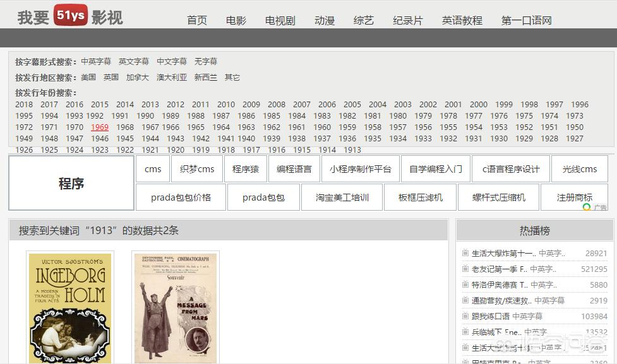Filter releases by region 澳大利亚
617x364 pixels.
point(172,77)
